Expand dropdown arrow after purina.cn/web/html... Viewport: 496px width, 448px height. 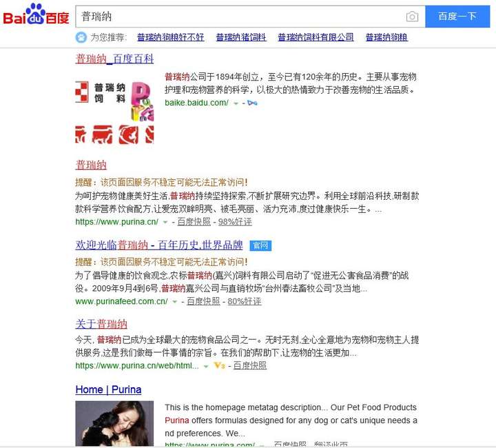point(206,367)
